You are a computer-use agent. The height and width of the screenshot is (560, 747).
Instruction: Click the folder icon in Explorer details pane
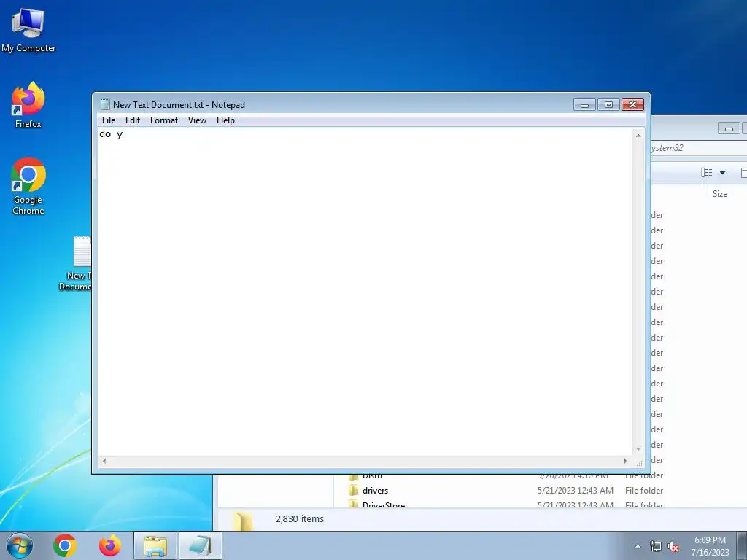[244, 521]
